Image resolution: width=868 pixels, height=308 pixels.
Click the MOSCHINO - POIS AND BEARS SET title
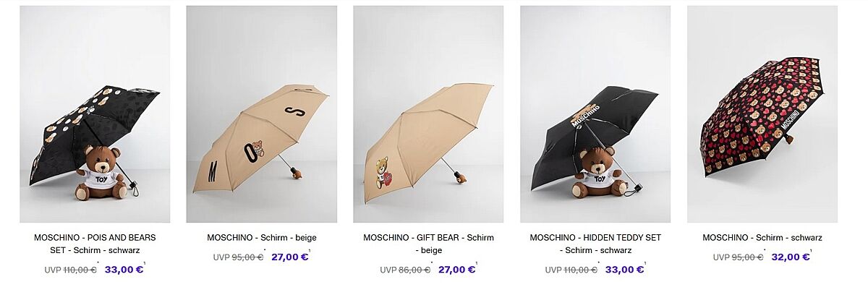pos(95,244)
